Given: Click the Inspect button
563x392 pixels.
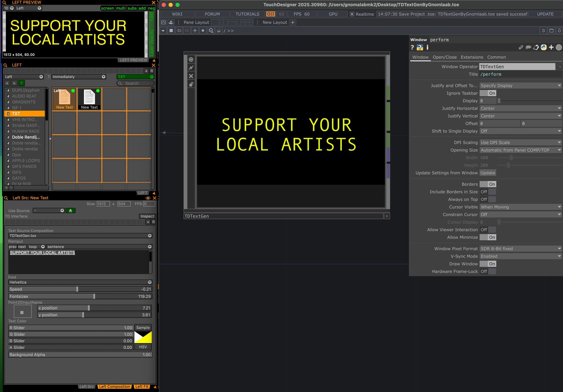Looking at the screenshot, I should tap(147, 216).
